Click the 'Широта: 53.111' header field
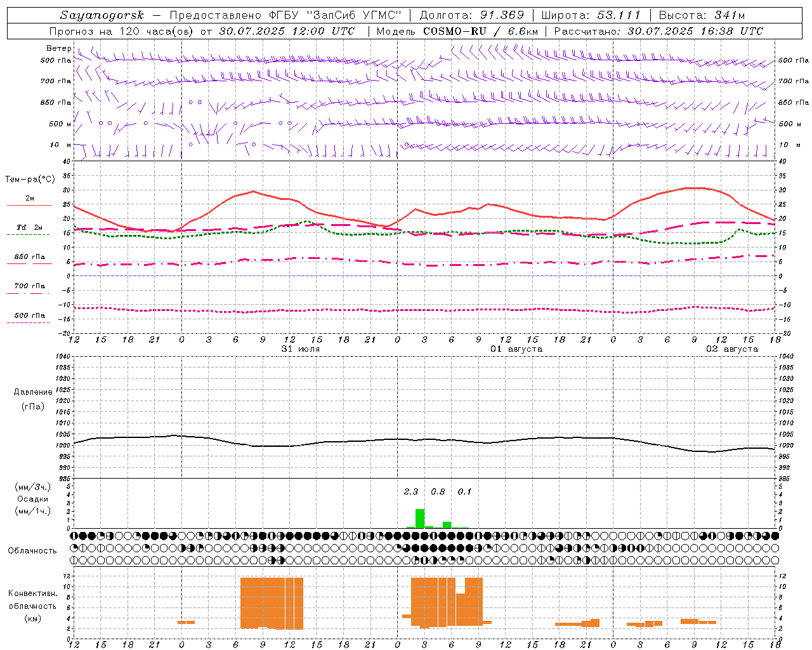The width and height of the screenshot is (812, 650). click(x=591, y=15)
